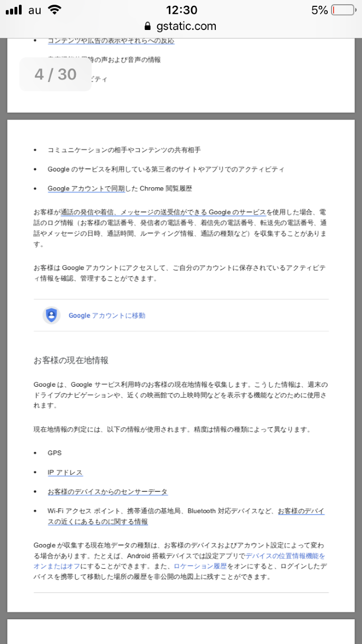Tap the 4 / 30 page indicator
362x644 pixels.
point(56,74)
